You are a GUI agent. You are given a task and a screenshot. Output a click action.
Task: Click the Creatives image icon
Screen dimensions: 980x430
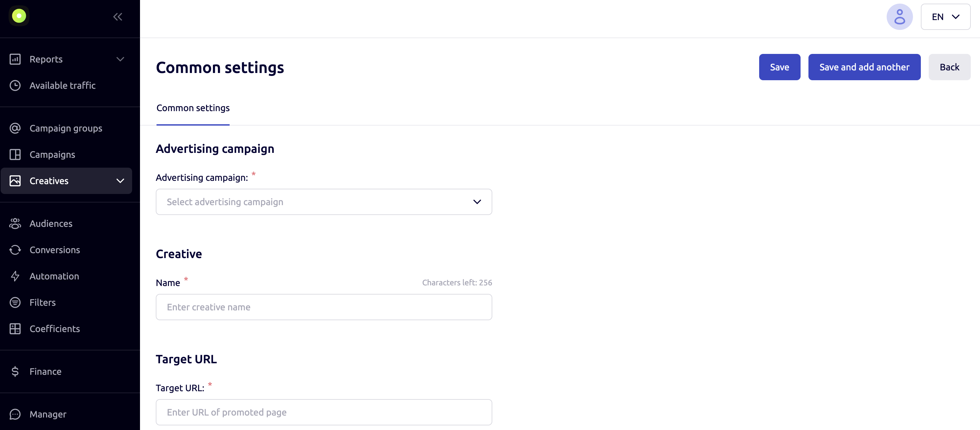[x=15, y=181]
